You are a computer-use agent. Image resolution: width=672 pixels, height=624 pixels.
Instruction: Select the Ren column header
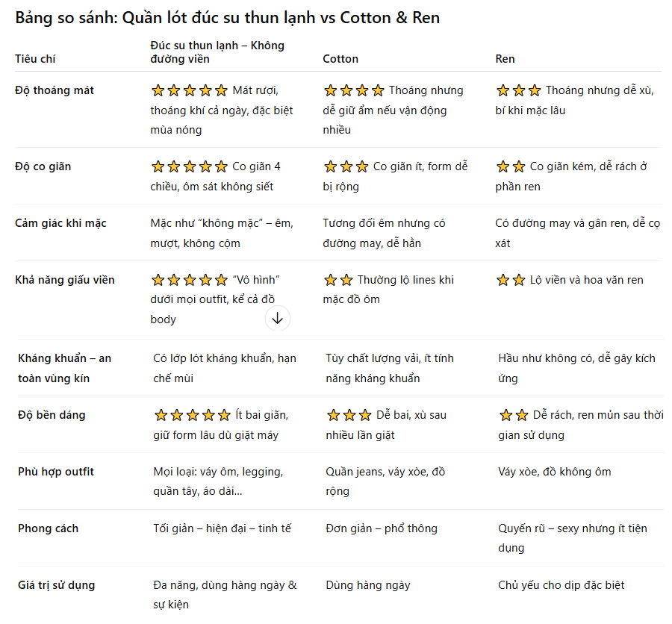[x=505, y=59]
